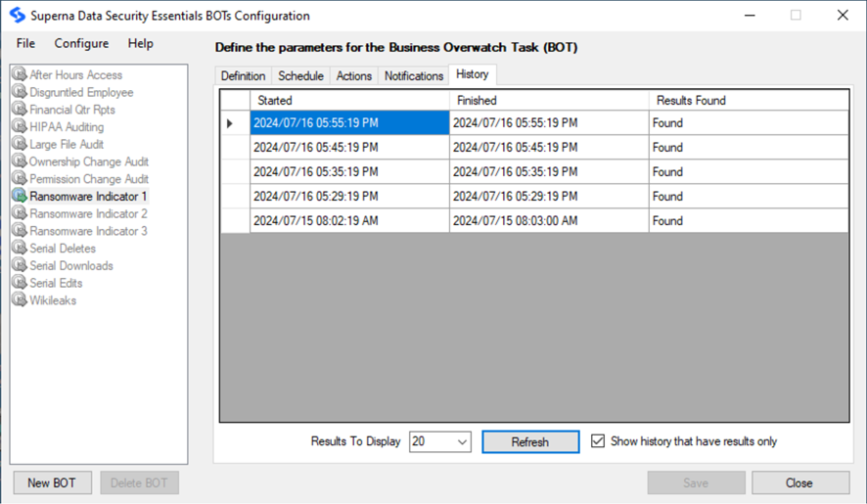Click the Large File Audit BOT icon
Screen dimensions: 867x504
click(x=20, y=144)
